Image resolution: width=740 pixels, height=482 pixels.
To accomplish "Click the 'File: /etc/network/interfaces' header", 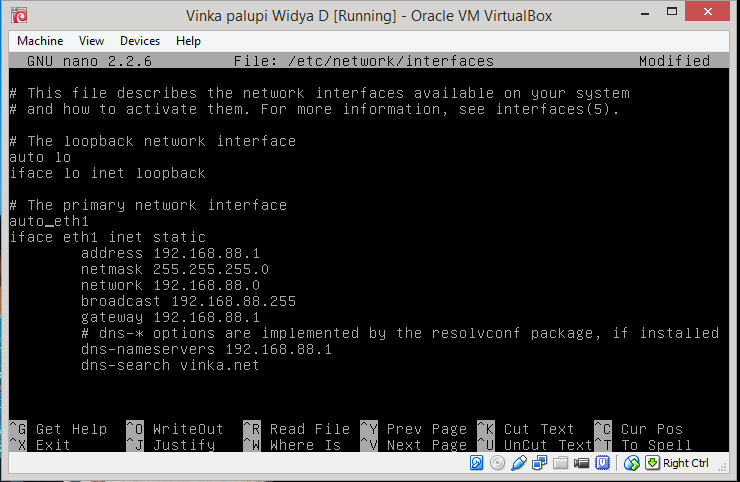I will pos(364,61).
